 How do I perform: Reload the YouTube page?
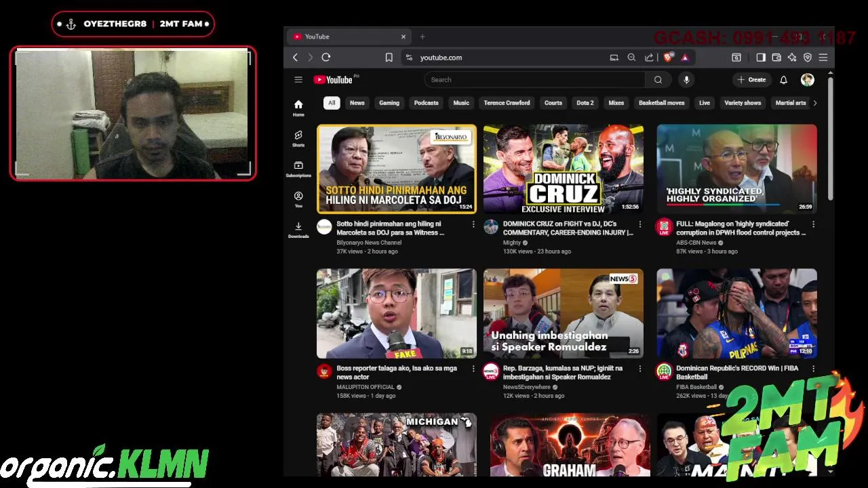coord(326,58)
